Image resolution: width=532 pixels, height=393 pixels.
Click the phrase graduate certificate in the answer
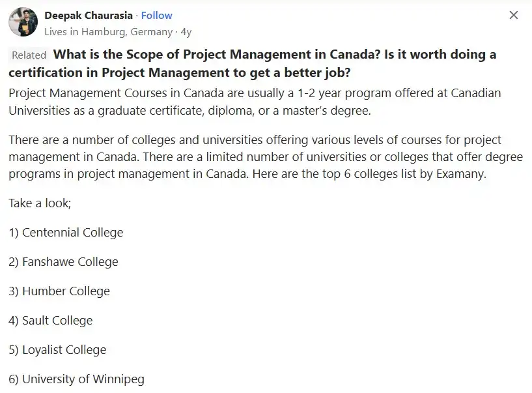pyautogui.click(x=151, y=110)
